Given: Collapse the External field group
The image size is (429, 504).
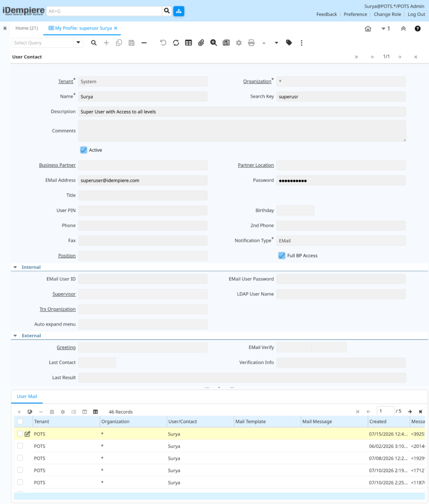Looking at the screenshot, I should [15, 336].
